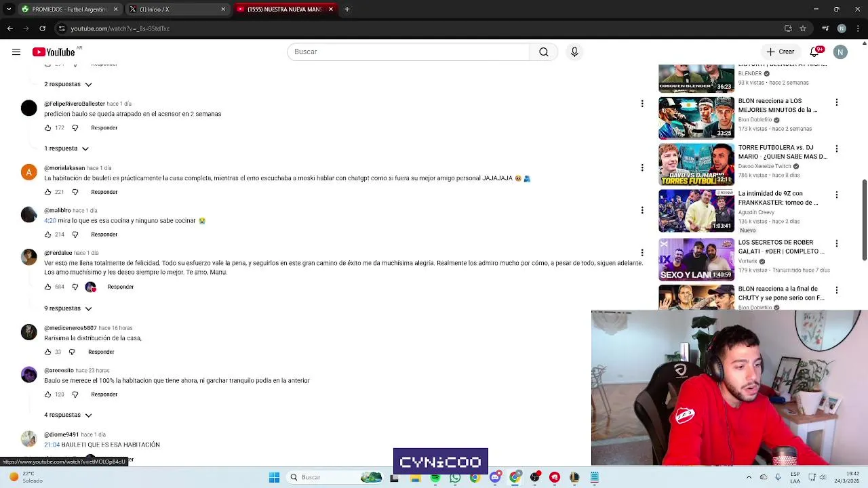Open the PROMIEDOS Futbol Argentino tab

(x=69, y=9)
